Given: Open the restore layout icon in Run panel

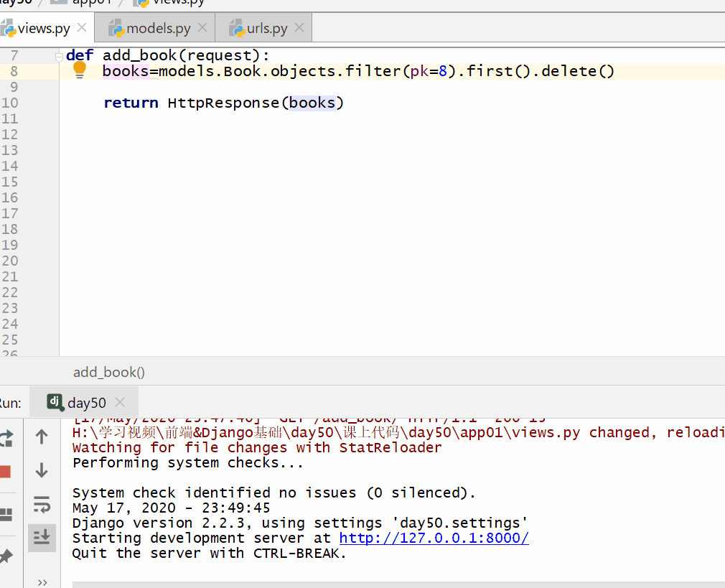Looking at the screenshot, I should tap(6, 514).
